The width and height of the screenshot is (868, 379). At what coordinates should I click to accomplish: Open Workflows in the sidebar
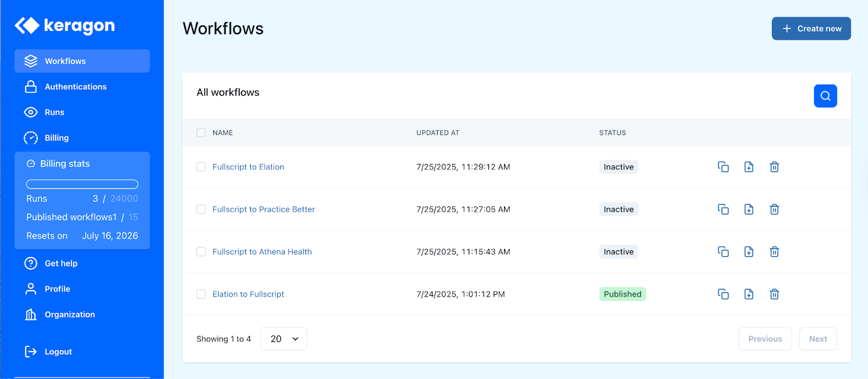(82, 61)
